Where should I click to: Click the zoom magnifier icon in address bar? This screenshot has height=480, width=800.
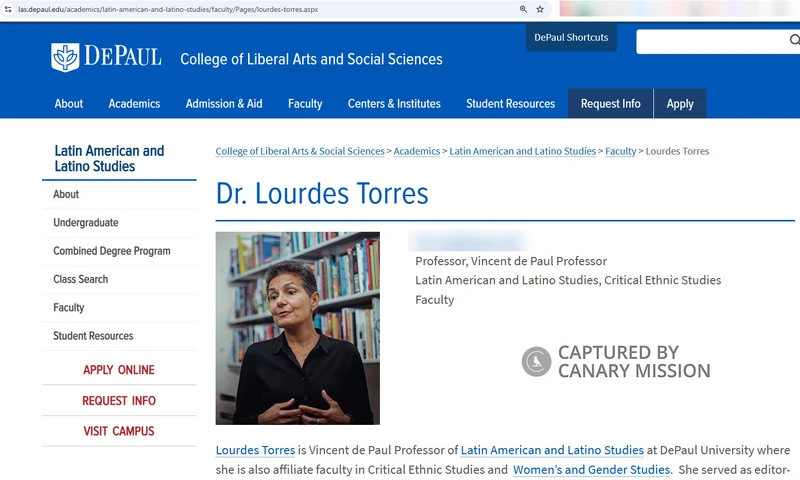point(523,9)
